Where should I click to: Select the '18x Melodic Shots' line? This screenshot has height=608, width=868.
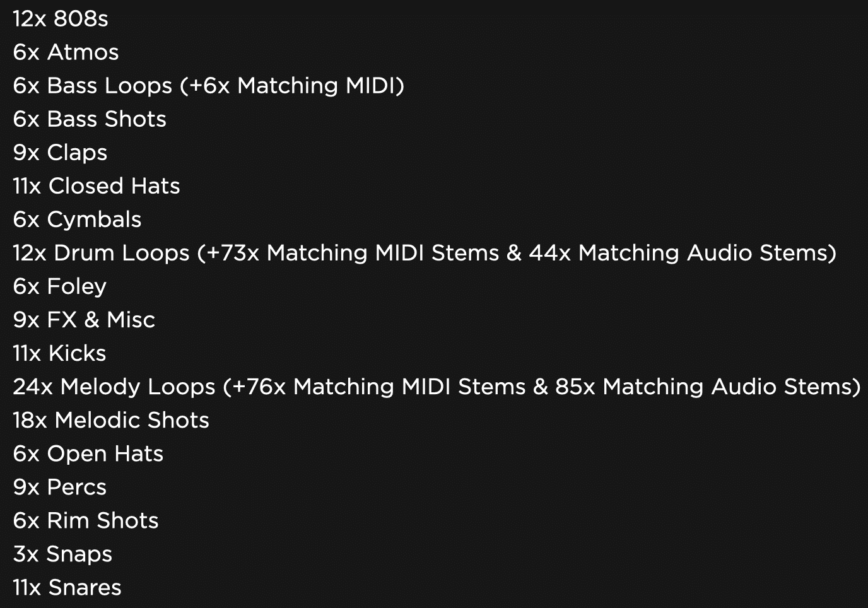pos(111,420)
